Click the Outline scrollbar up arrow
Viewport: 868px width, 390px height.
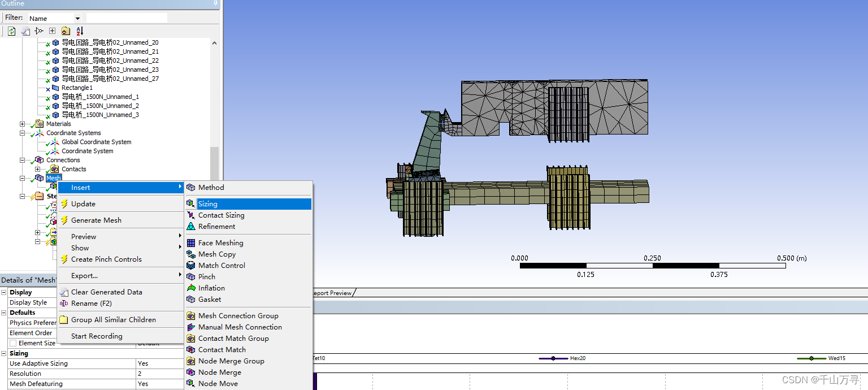(214, 42)
